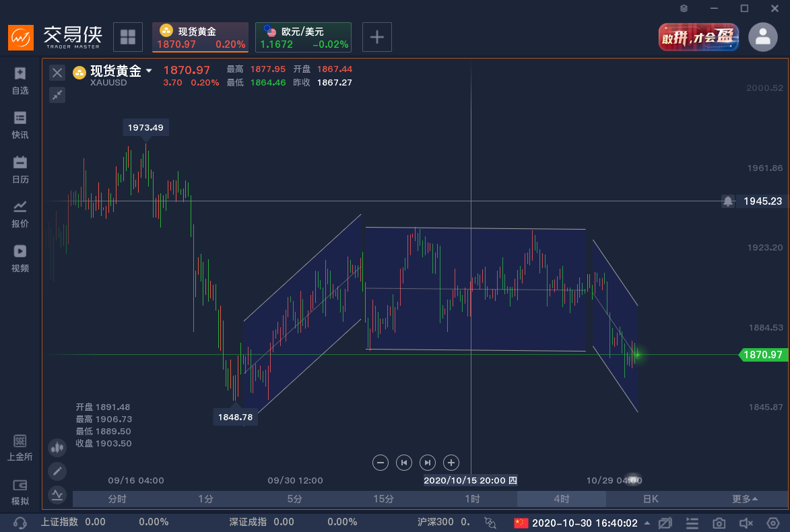The width and height of the screenshot is (790, 532).
Task: Expand the 现货黄金 symbol dropdown arrow
Action: (149, 71)
